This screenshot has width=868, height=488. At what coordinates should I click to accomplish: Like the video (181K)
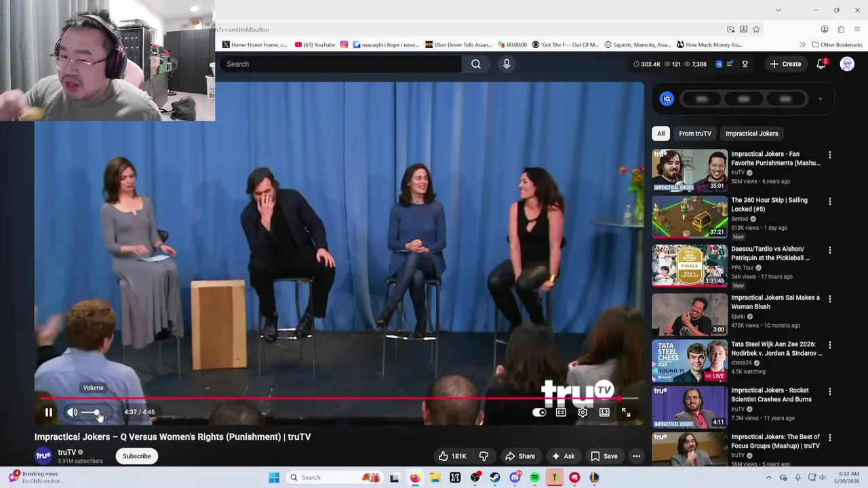453,456
